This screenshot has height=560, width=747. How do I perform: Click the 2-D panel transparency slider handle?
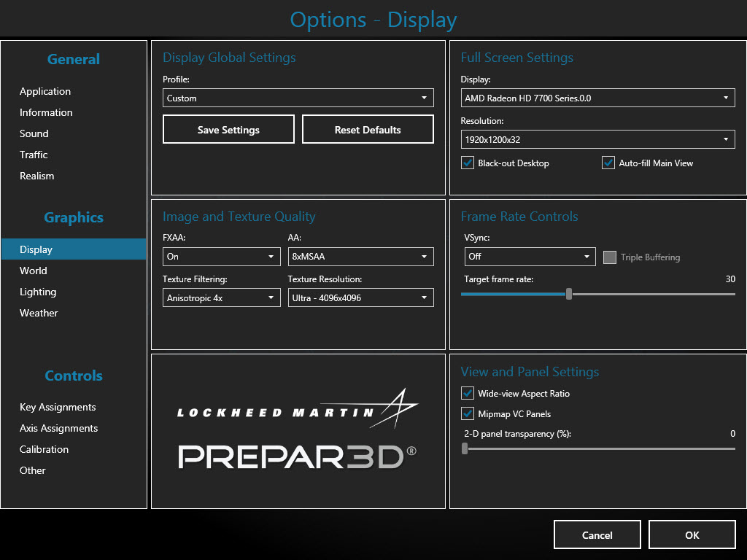465,449
